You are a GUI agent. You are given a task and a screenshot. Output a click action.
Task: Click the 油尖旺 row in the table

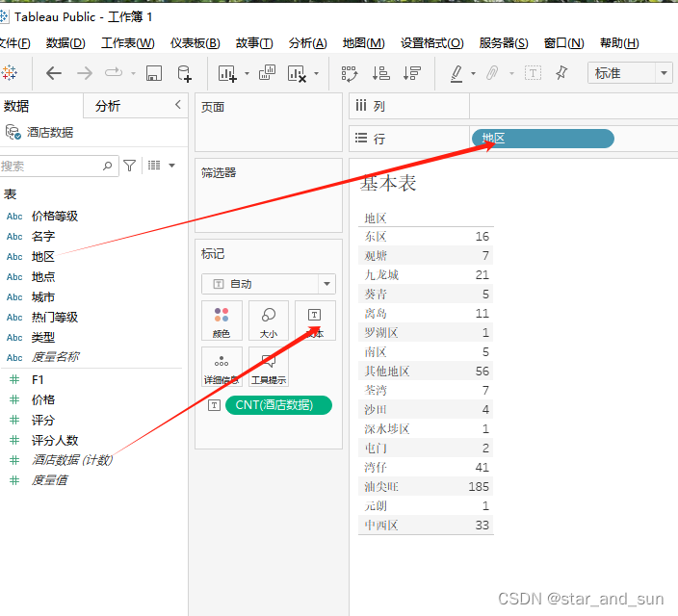(426, 487)
